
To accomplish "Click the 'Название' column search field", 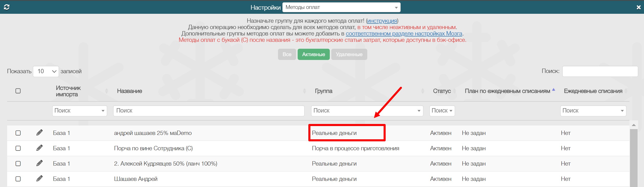I will tap(209, 111).
